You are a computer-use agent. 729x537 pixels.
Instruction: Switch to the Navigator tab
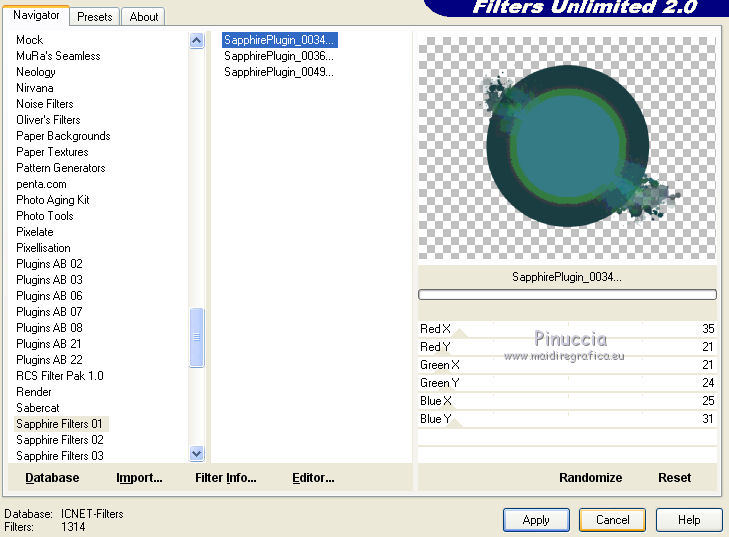click(36, 15)
